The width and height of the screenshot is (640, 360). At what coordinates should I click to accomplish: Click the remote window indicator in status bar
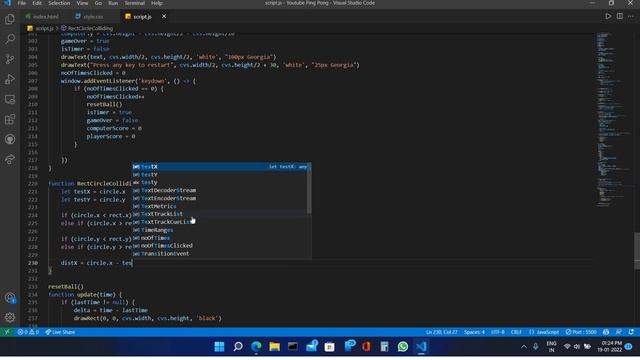7,332
